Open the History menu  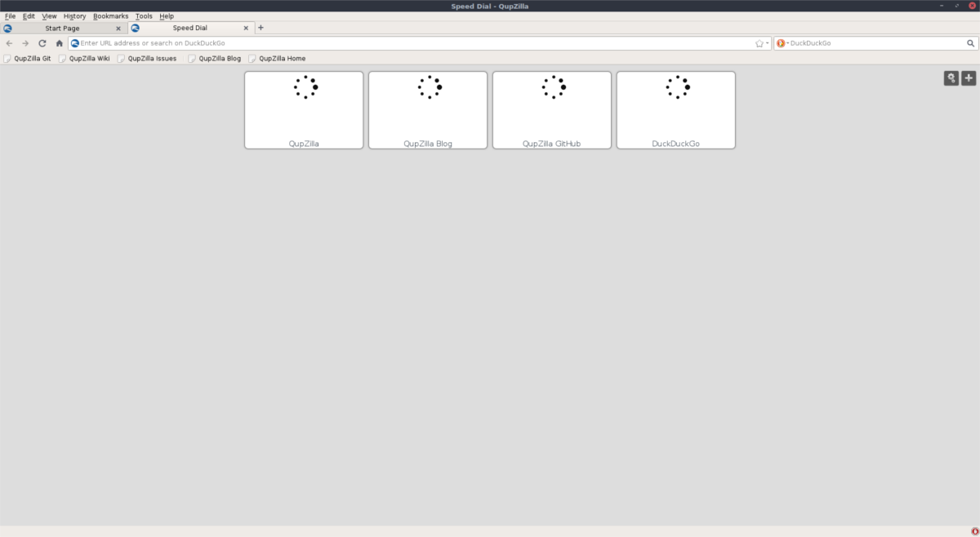click(x=74, y=16)
